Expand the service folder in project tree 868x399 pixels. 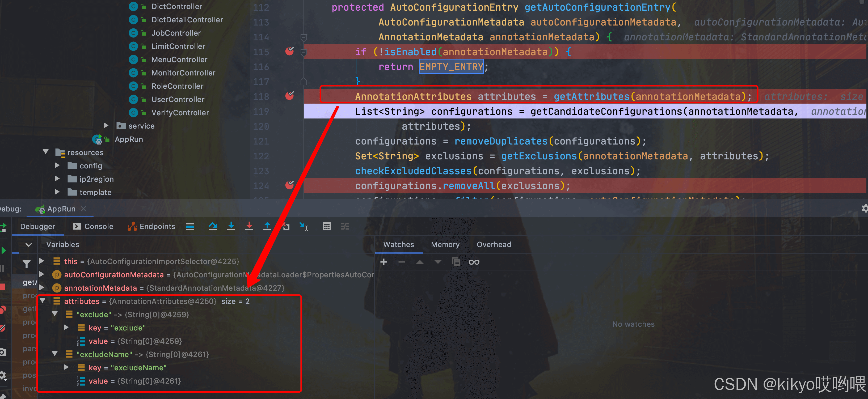[106, 126]
